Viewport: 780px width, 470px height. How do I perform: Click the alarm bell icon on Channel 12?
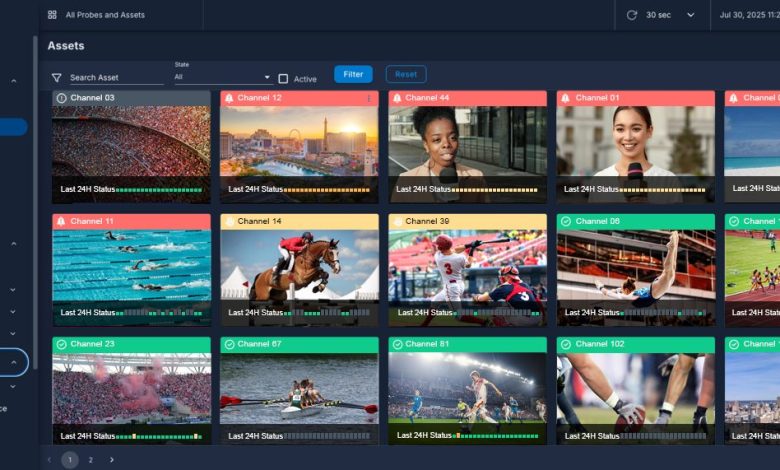(229, 98)
